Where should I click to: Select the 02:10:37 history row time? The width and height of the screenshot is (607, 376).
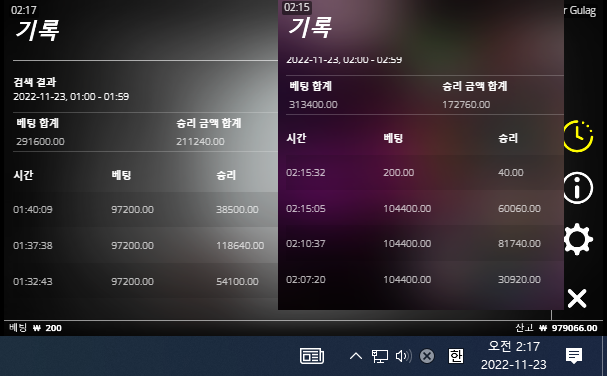305,244
